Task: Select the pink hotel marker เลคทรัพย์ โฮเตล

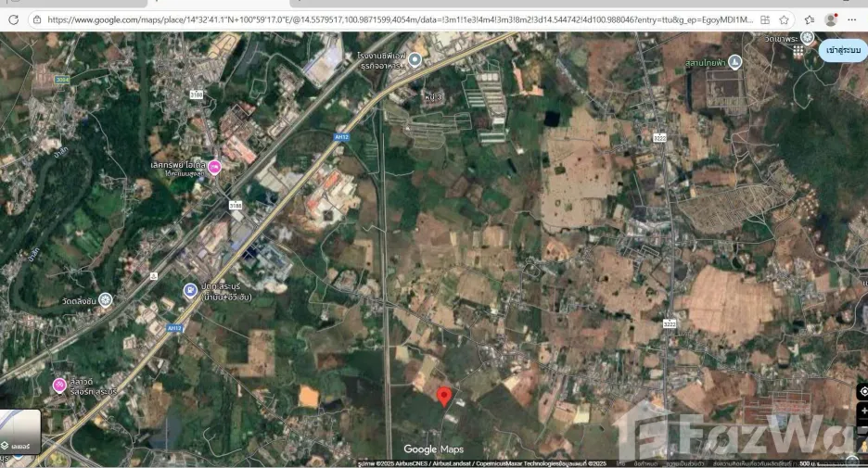Action: pos(214,167)
